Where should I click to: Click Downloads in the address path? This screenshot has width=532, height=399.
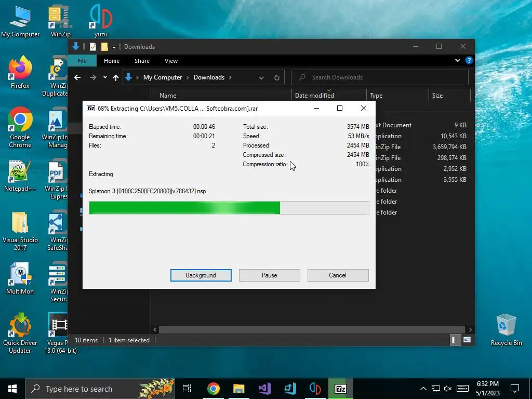coord(209,77)
